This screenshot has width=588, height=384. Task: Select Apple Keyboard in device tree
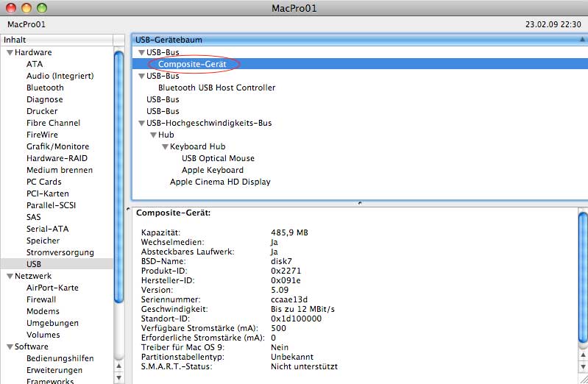212,170
